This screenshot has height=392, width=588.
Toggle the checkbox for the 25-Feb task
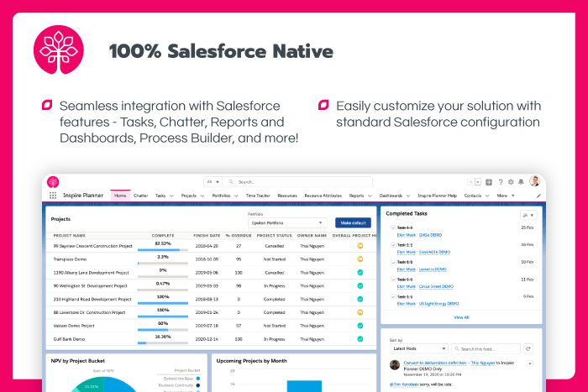pos(393,227)
